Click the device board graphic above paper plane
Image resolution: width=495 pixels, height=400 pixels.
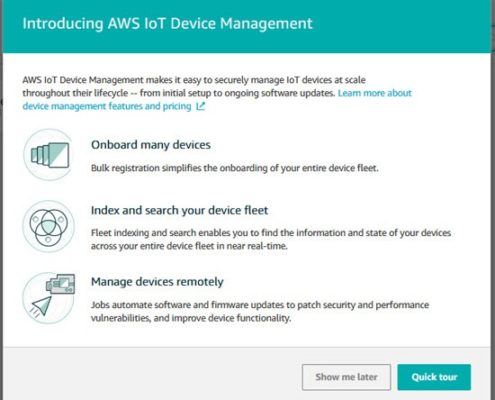click(x=61, y=284)
